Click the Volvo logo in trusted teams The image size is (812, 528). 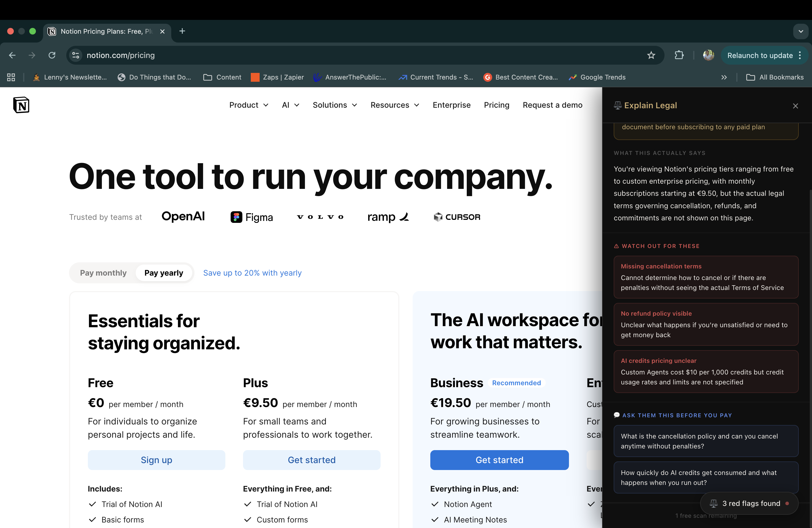[320, 217]
